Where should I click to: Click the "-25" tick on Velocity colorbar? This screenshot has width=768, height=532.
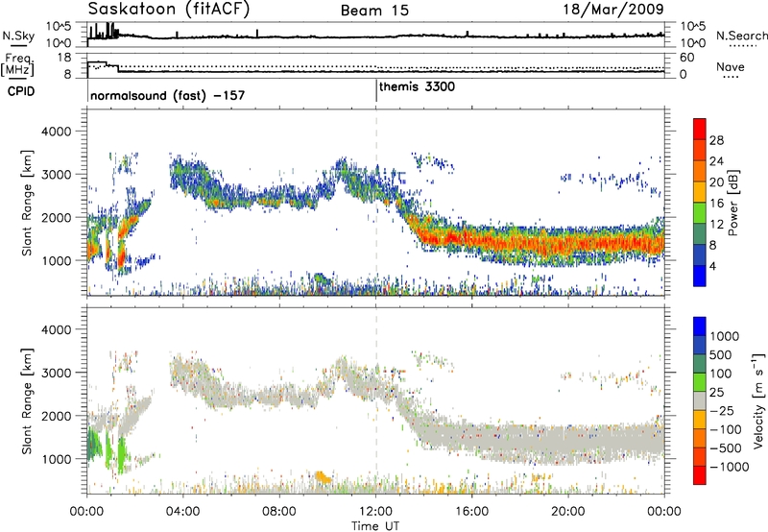(722, 411)
